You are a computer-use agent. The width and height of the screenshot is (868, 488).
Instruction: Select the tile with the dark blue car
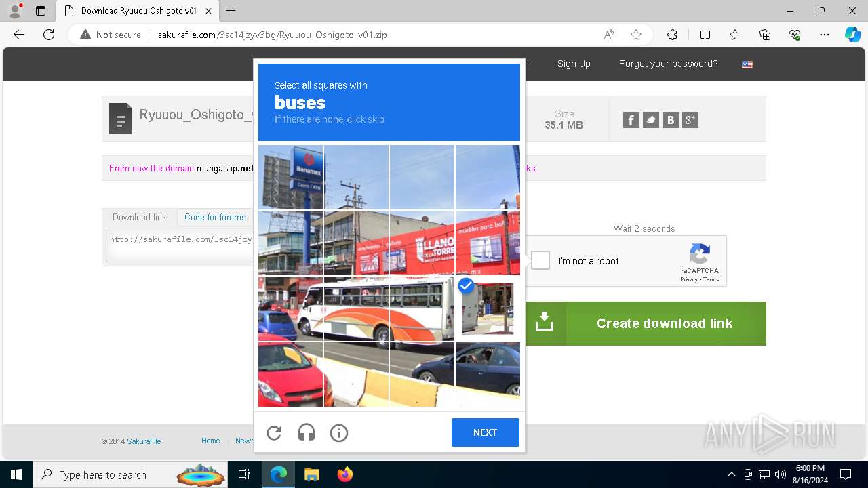tap(488, 374)
